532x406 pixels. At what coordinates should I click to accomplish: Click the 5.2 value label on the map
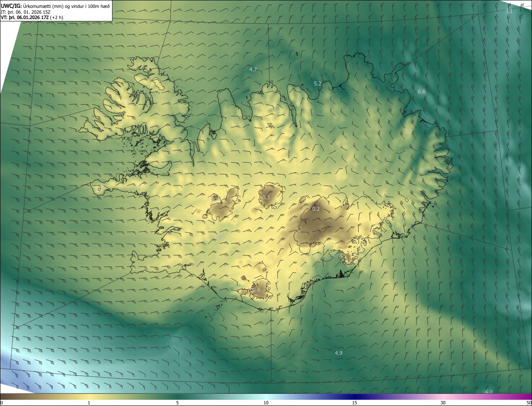click(318, 83)
